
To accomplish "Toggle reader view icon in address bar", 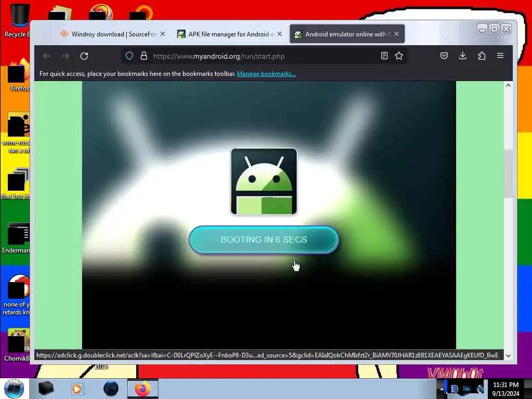I will 384,56.
